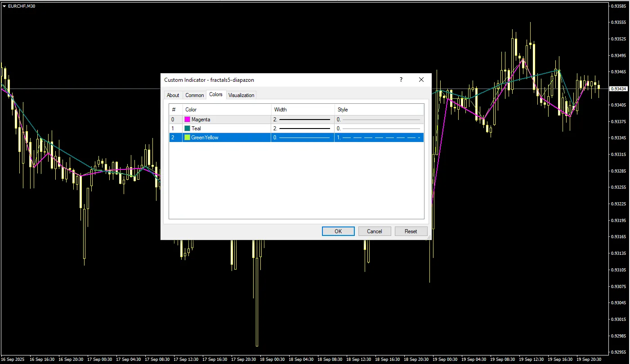Click the current price label 0.93434
630x364 pixels.
(x=619, y=89)
